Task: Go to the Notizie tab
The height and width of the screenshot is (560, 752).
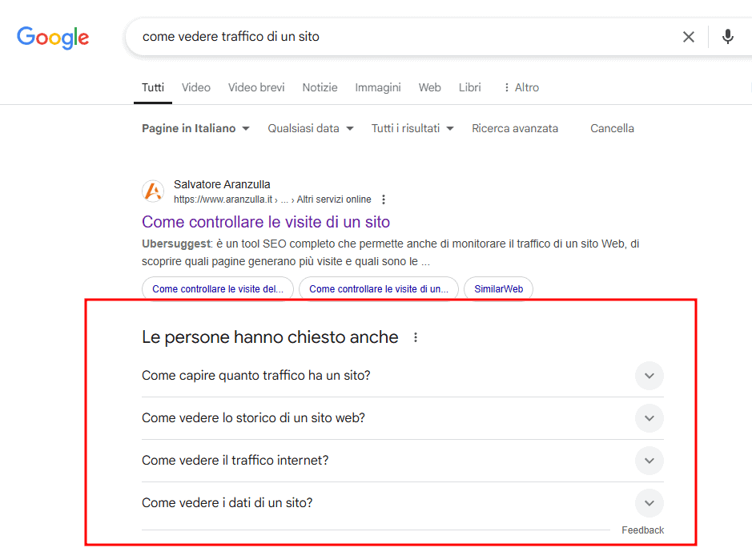Action: click(x=320, y=87)
